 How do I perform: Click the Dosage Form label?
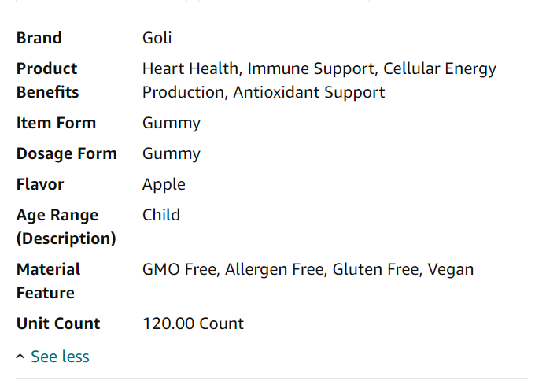[66, 153]
